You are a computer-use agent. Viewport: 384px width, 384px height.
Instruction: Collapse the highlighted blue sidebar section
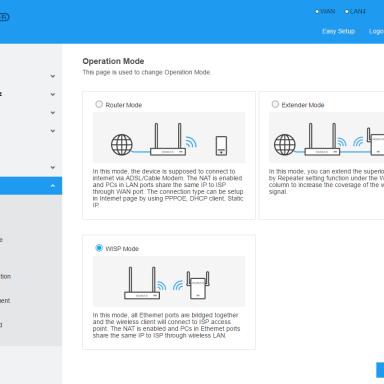click(53, 186)
